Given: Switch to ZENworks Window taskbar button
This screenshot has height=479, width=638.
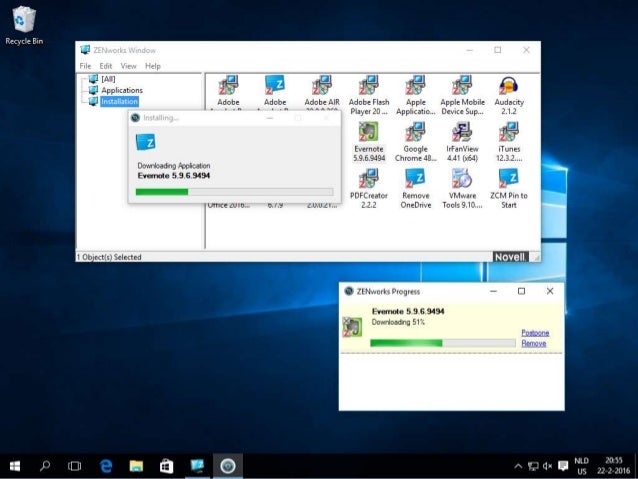Looking at the screenshot, I should [x=197, y=466].
